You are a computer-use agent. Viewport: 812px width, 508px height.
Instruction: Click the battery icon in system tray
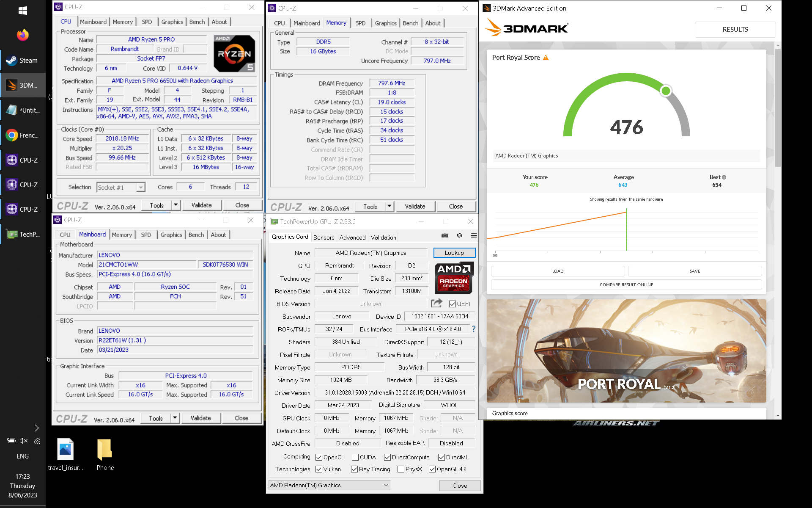[x=11, y=441]
